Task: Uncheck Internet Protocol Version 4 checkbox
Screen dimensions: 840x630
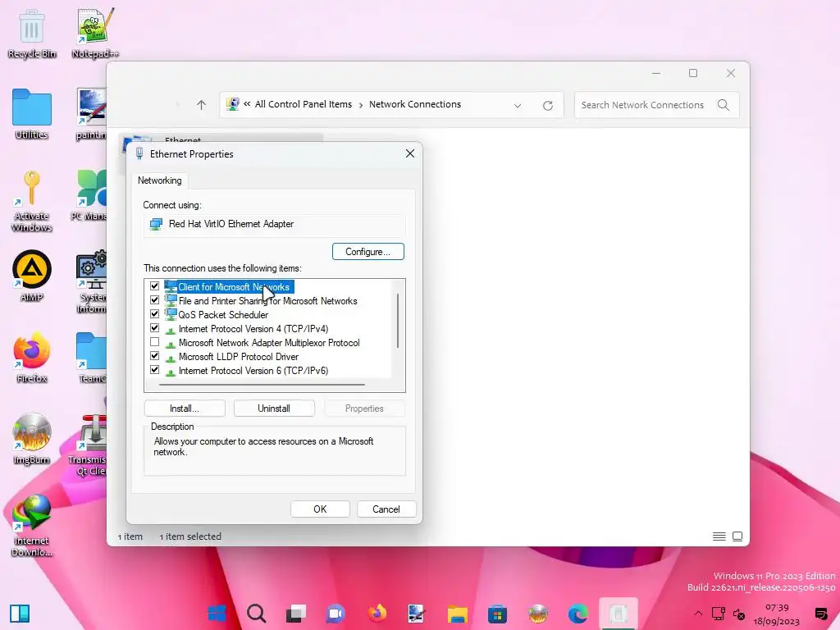Action: pos(155,328)
